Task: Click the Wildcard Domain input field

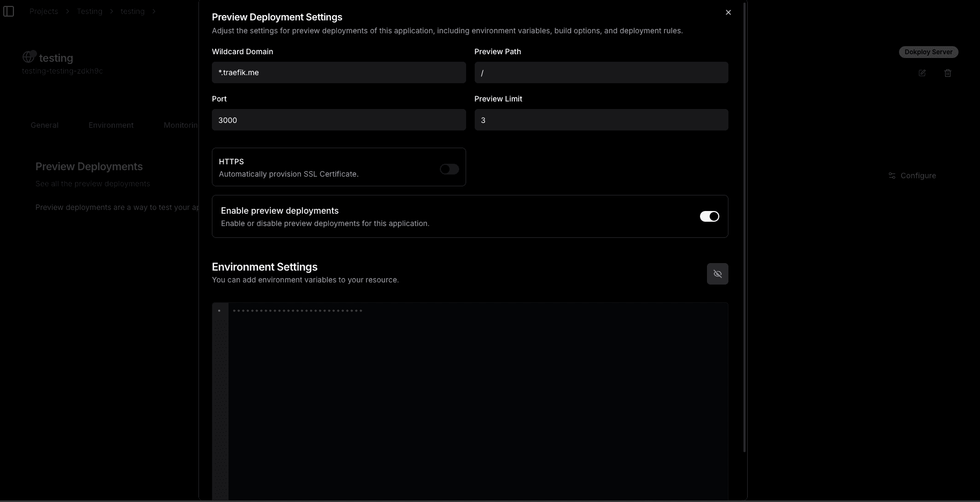Action: click(x=338, y=72)
